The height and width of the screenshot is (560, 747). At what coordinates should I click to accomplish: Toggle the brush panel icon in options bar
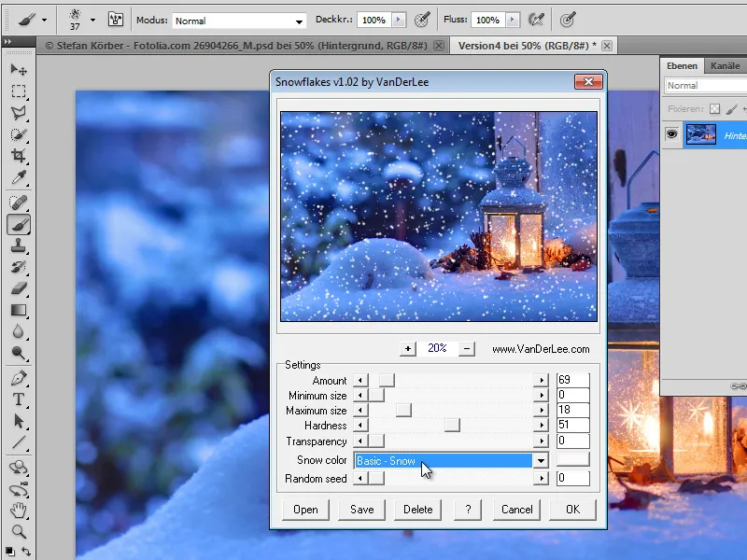pos(115,20)
